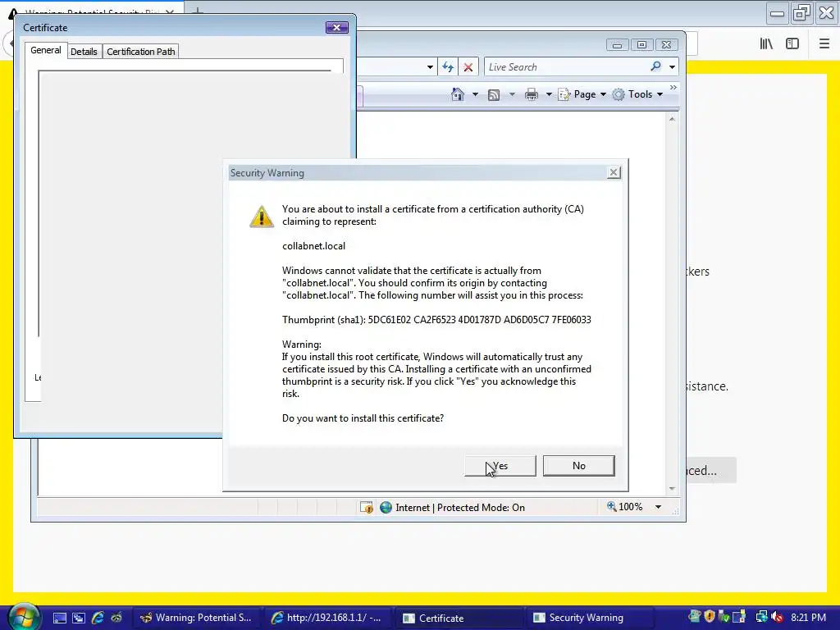This screenshot has height=630, width=840.
Task: Click the collabnet.local text in dialog
Action: pyautogui.click(x=314, y=246)
